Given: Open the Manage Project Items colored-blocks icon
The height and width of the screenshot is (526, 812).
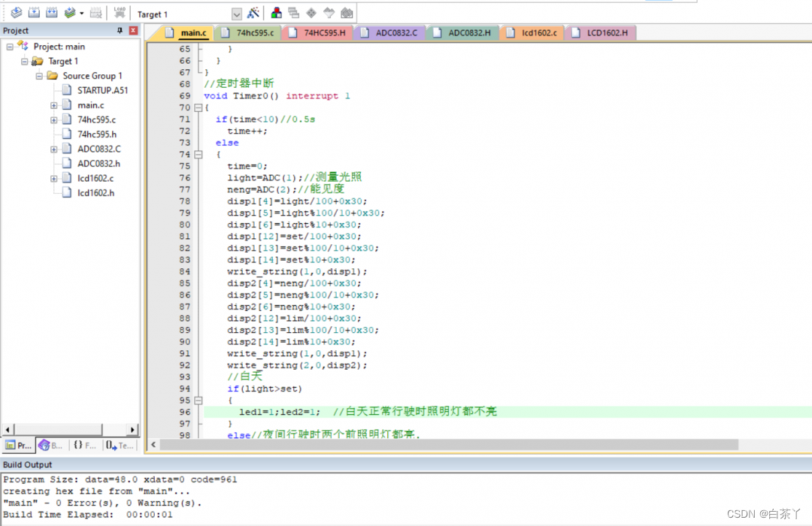Looking at the screenshot, I should [277, 14].
